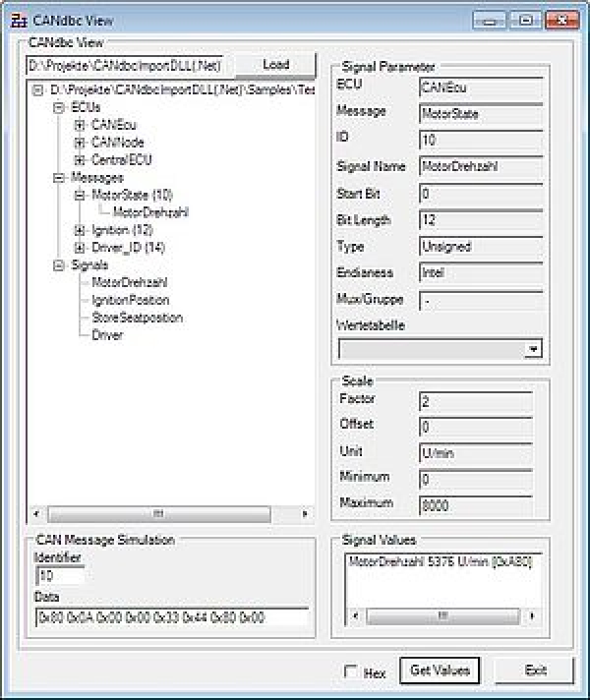The image size is (590, 700).
Task: Expand the CentralECU tree node
Action: (80, 159)
